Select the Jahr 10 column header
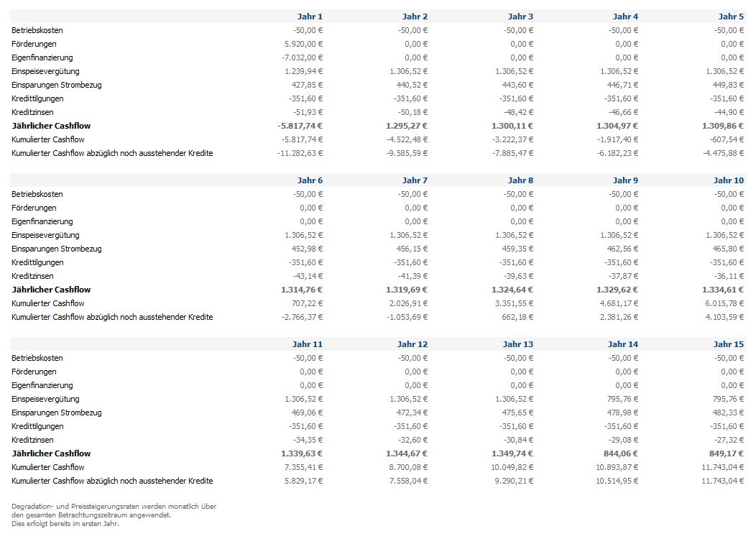The height and width of the screenshot is (539, 756). click(729, 180)
